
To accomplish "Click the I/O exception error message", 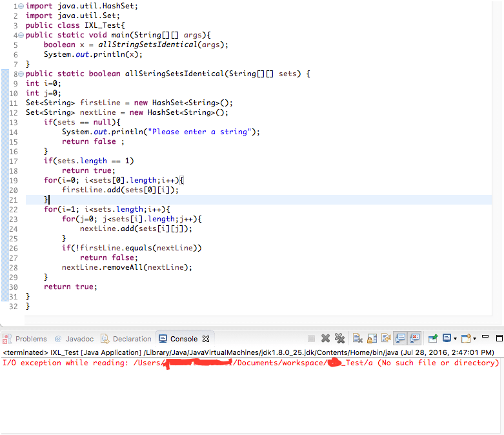I will [251, 363].
